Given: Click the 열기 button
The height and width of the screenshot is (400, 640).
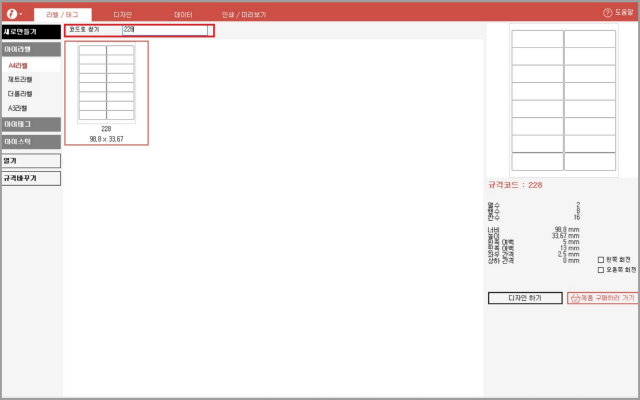Looking at the screenshot, I should point(31,161).
